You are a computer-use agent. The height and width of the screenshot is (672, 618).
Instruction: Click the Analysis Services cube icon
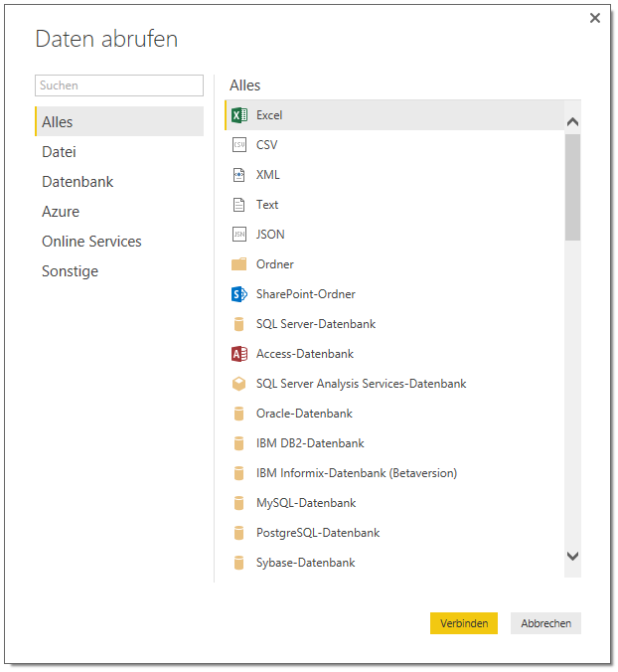pos(239,384)
